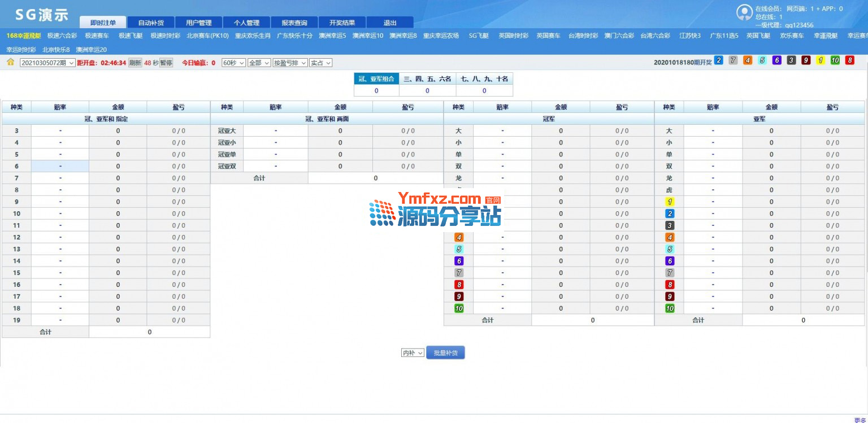Click red ball 8 in draw results row

[849, 60]
